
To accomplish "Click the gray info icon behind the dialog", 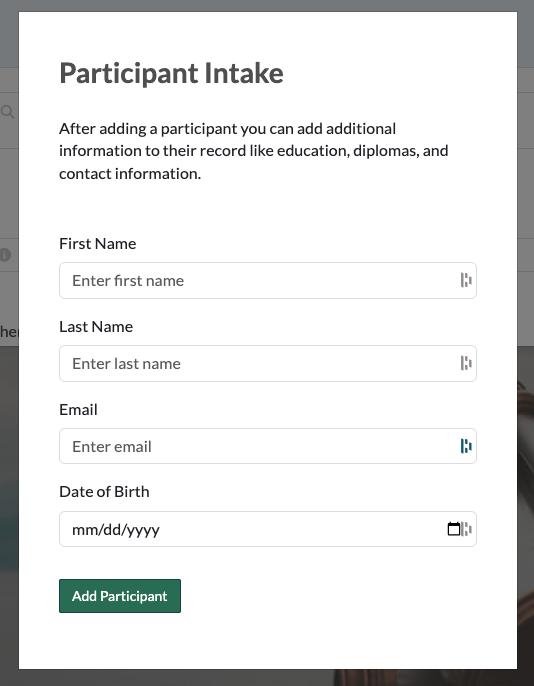I will (x=5, y=255).
